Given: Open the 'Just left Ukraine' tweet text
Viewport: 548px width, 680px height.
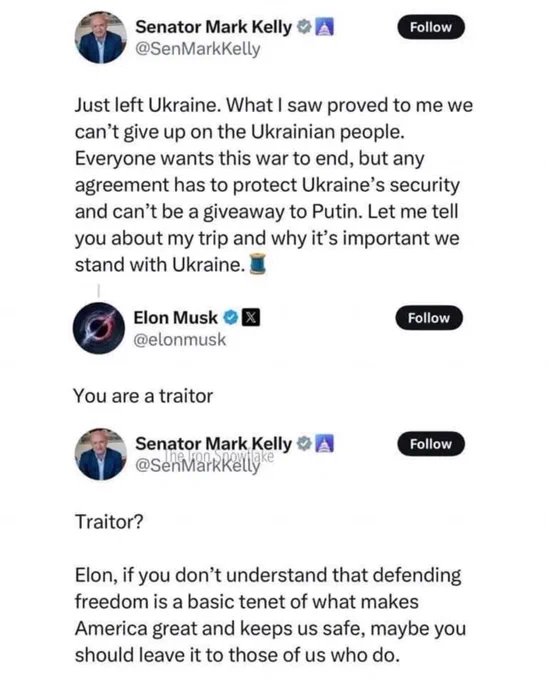Looking at the screenshot, I should point(274,185).
